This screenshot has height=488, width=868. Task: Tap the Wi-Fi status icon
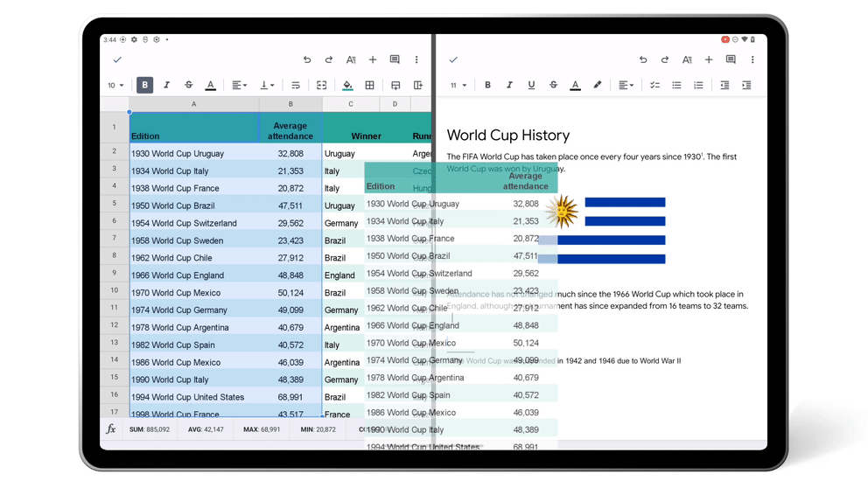[745, 40]
